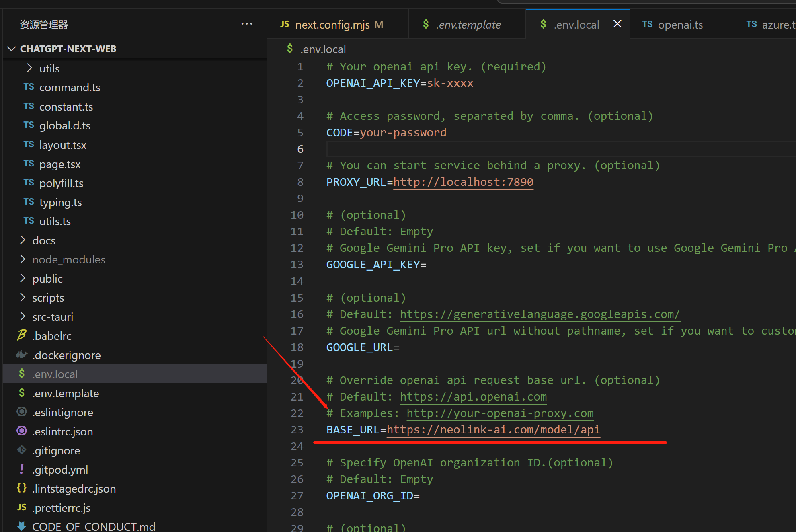Viewport: 796px width, 532px height.
Task: Click the TS icon beside global.d.ts
Action: pyautogui.click(x=29, y=125)
